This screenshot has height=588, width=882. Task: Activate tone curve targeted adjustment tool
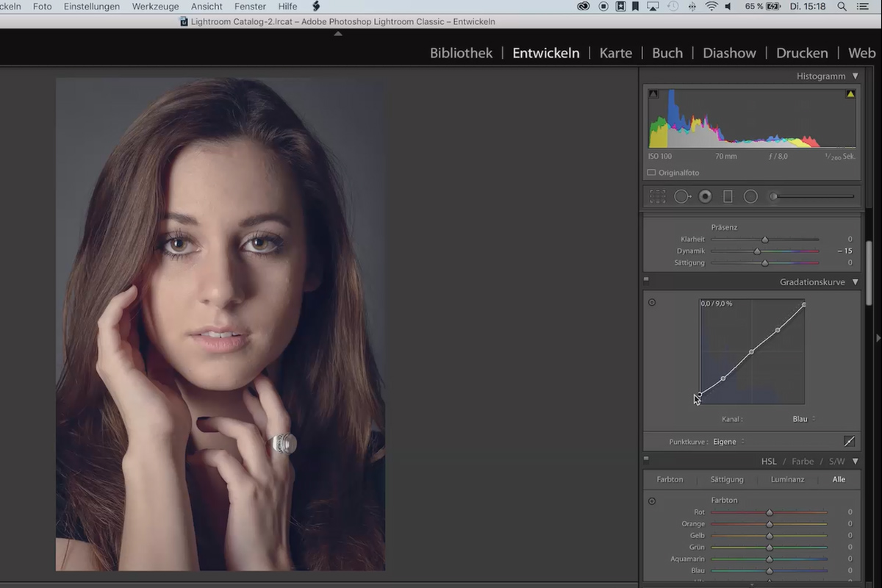(652, 302)
